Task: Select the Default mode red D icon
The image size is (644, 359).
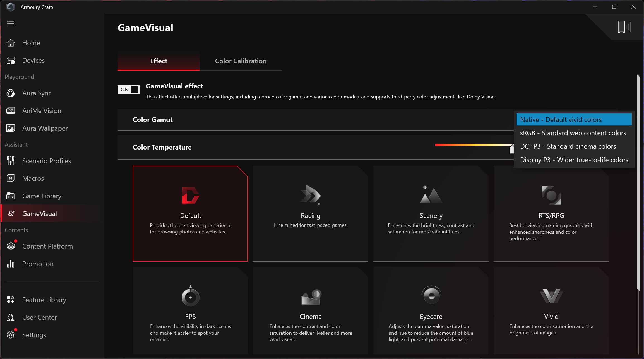Action: 191,196
